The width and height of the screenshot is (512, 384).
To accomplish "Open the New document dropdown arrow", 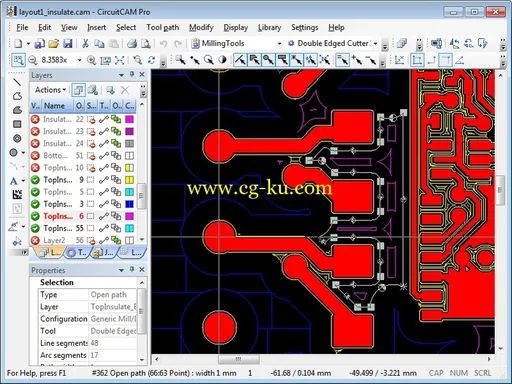I will click(x=28, y=44).
